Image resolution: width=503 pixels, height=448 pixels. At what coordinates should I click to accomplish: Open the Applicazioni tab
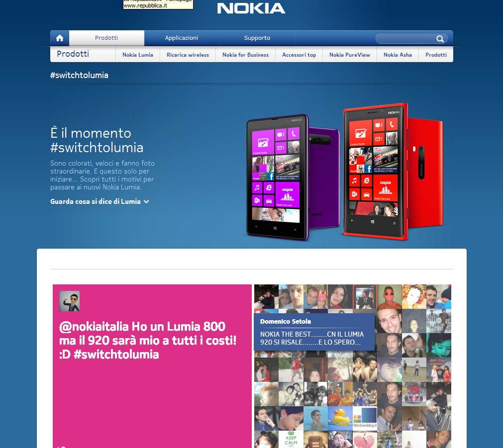[x=182, y=38]
